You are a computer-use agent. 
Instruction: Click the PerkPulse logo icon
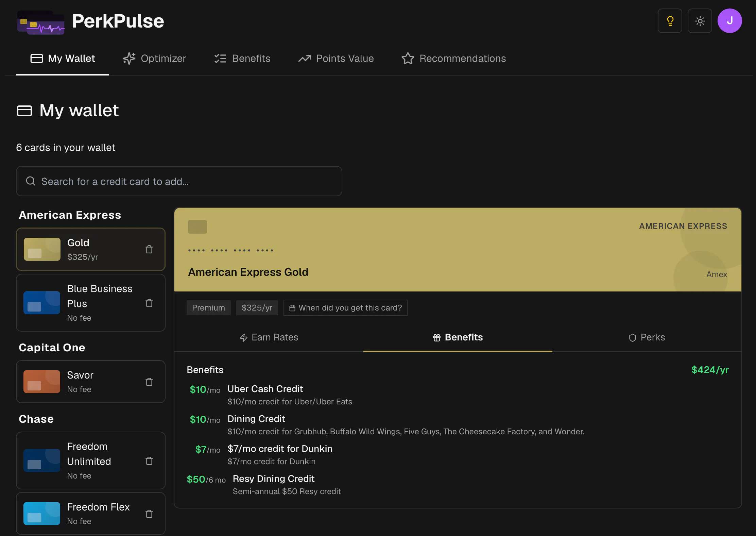(x=41, y=22)
